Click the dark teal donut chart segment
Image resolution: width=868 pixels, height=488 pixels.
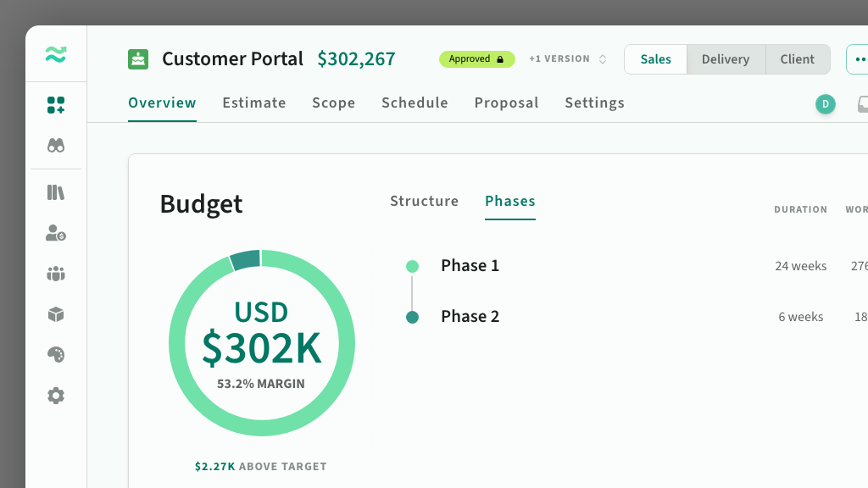click(246, 260)
